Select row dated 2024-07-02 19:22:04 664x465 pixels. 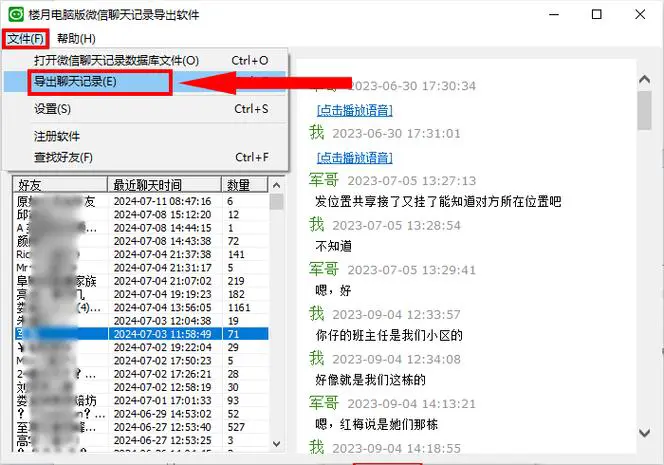141,347
